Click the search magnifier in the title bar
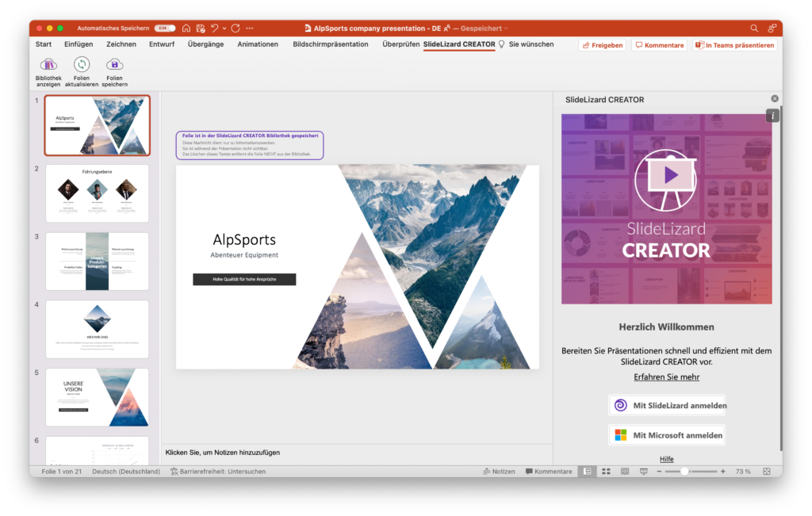Screen dimensions: 812x516 click(754, 29)
